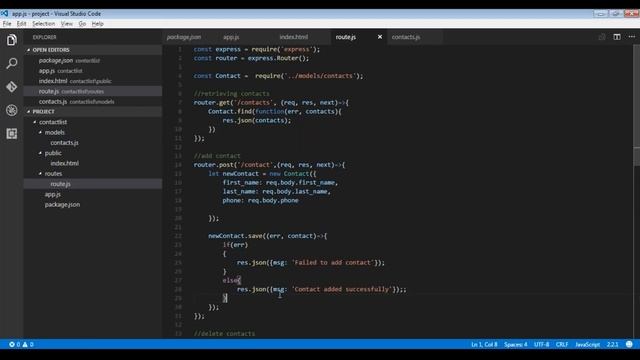The image size is (640, 360).
Task: Click the UTF-8 encoding selector
Action: (x=541, y=344)
